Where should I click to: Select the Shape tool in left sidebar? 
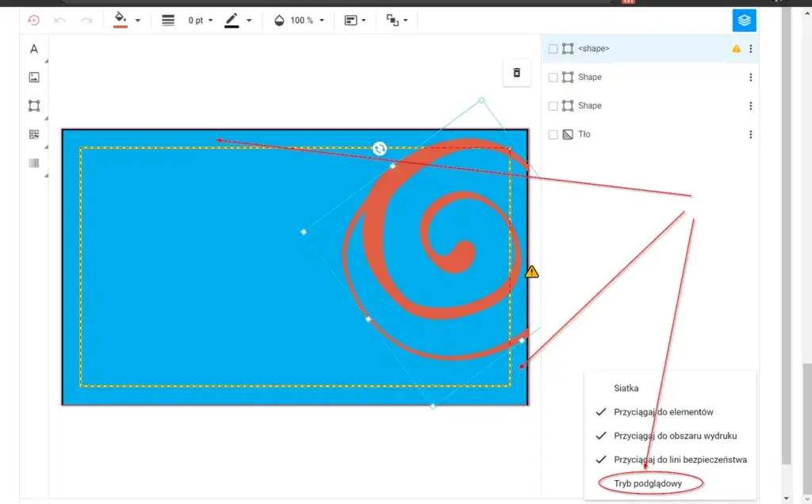[x=34, y=106]
